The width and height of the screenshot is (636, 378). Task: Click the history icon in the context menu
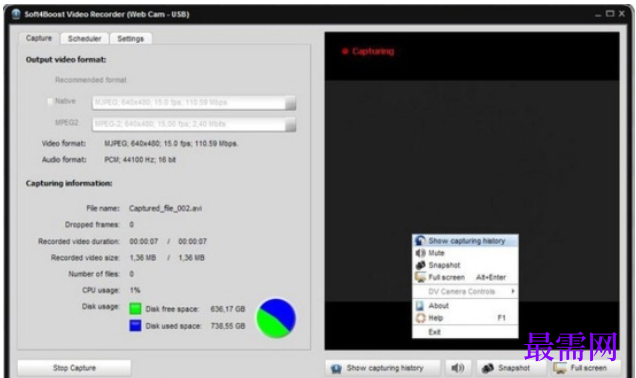[421, 241]
